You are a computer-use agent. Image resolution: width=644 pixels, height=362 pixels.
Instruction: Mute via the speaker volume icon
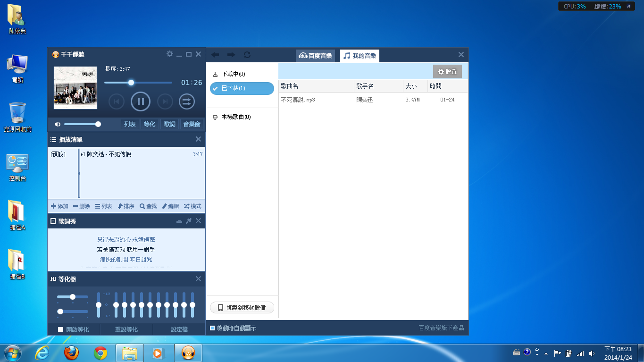tap(58, 124)
